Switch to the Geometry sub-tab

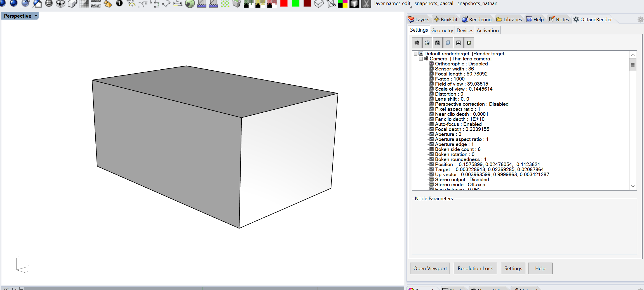(x=442, y=30)
